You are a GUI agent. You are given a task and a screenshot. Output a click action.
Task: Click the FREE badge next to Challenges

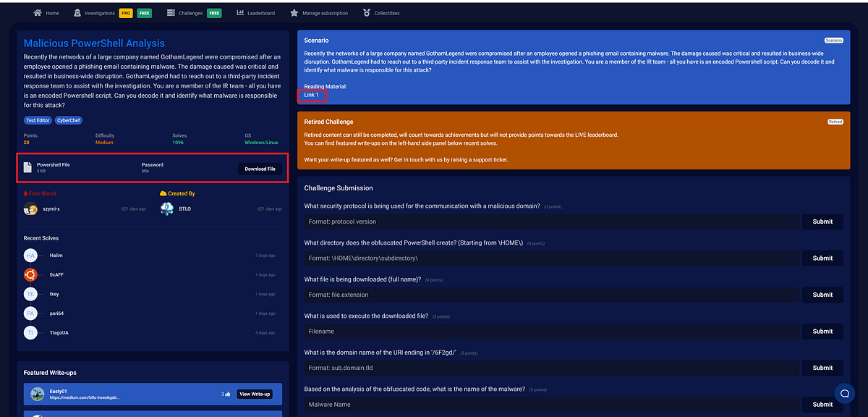point(213,12)
